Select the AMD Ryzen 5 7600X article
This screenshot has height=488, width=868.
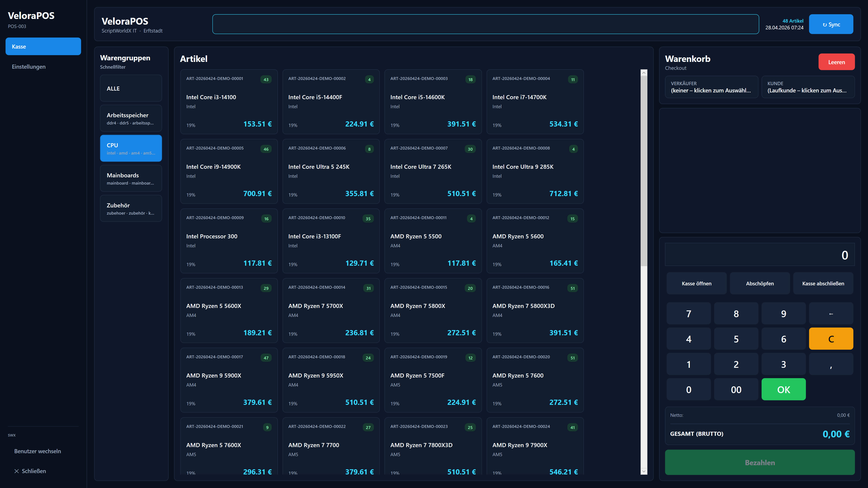click(229, 446)
